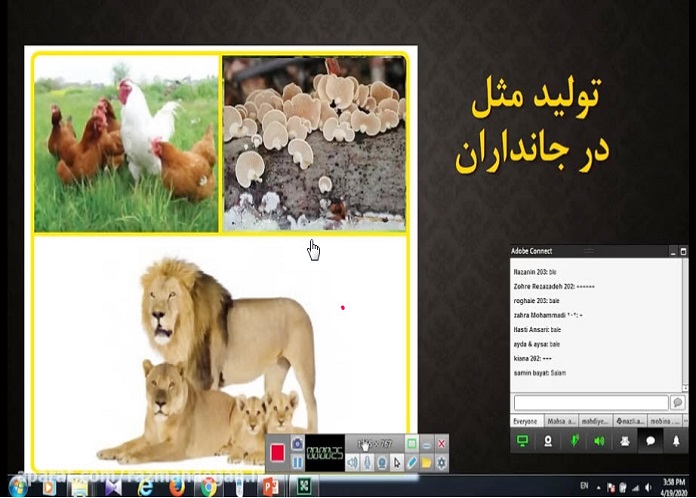Open the Adobe Connect chat bubble panel
696x498 pixels.
pyautogui.click(x=651, y=441)
